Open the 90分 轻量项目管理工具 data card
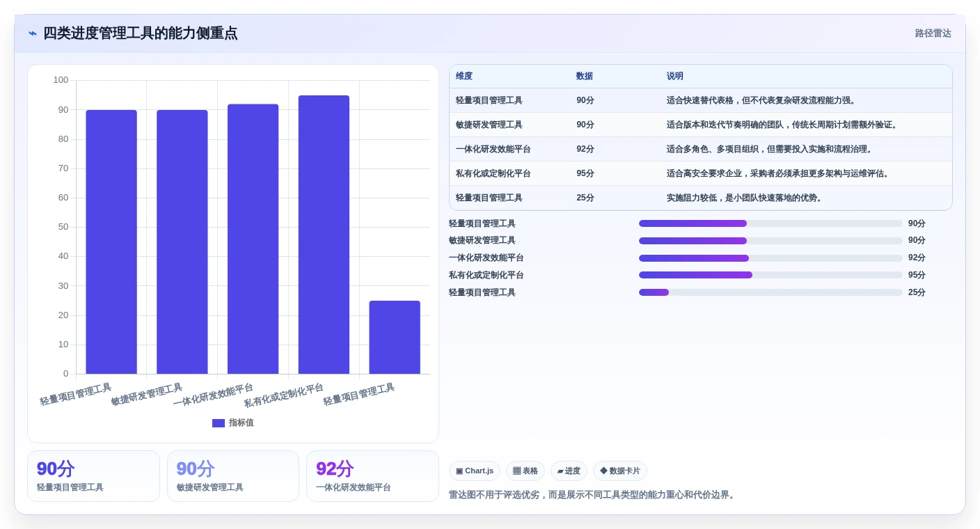The width and height of the screenshot is (980, 529). coord(93,476)
